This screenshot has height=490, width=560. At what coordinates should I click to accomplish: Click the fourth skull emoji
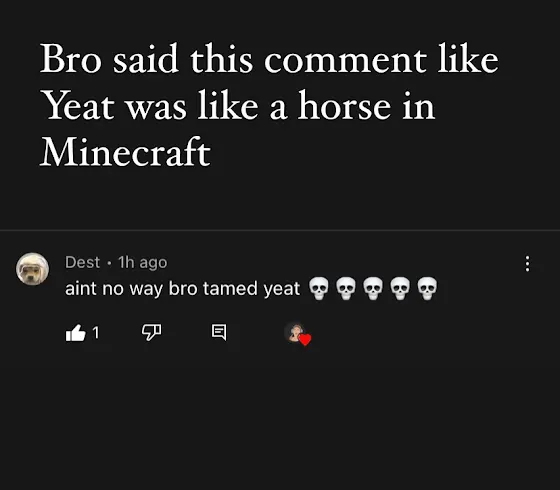click(x=400, y=288)
